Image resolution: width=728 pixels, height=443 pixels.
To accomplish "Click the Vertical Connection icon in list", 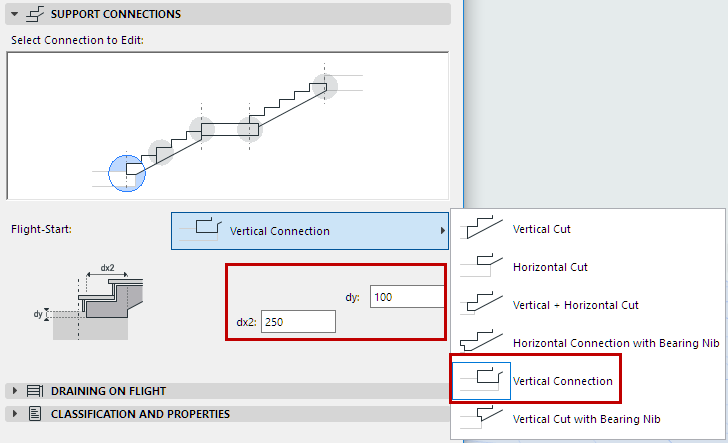I will click(481, 381).
